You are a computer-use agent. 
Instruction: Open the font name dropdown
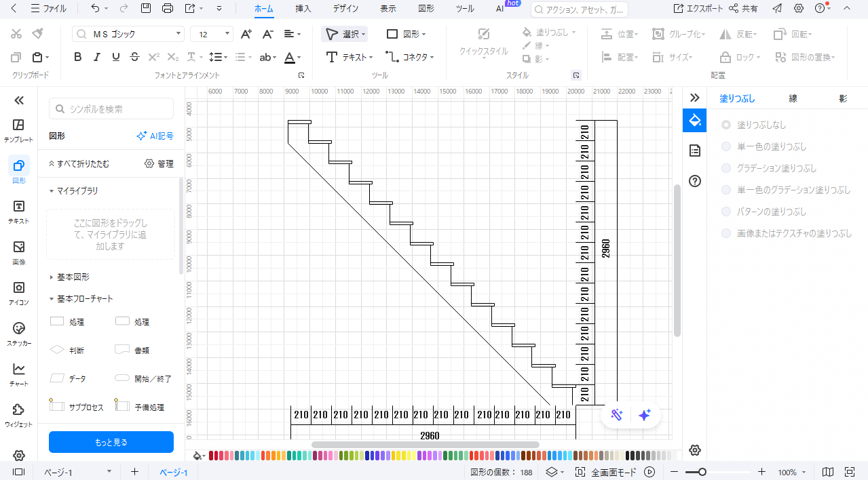tap(128, 34)
